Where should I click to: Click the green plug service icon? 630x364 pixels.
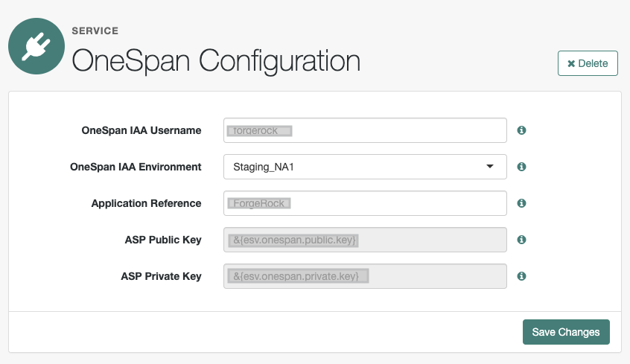(36, 46)
